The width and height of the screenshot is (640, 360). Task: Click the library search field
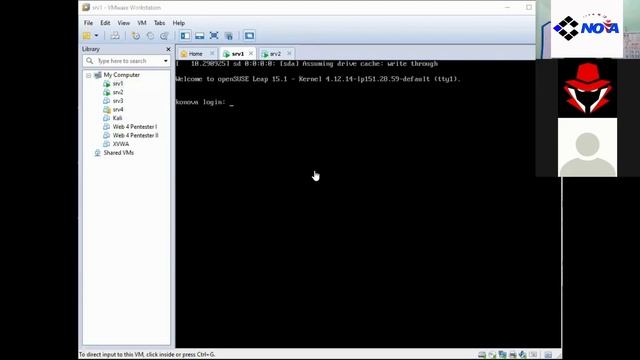[x=127, y=61]
